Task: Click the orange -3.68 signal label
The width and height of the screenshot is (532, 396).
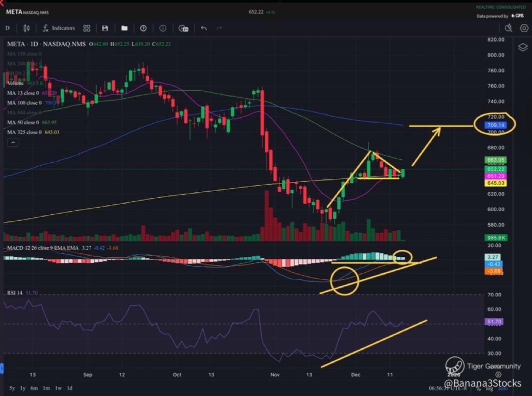Action: point(494,271)
